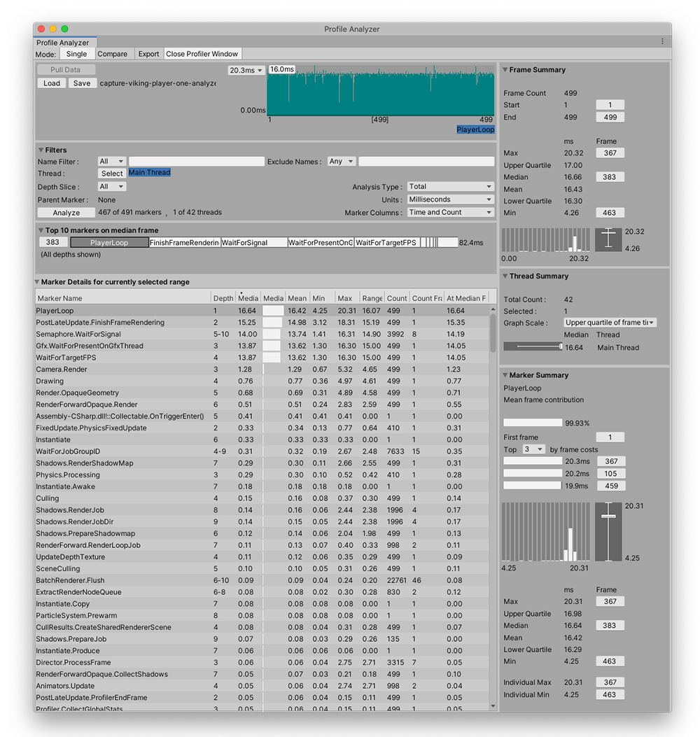Click the Analyze button

point(66,213)
